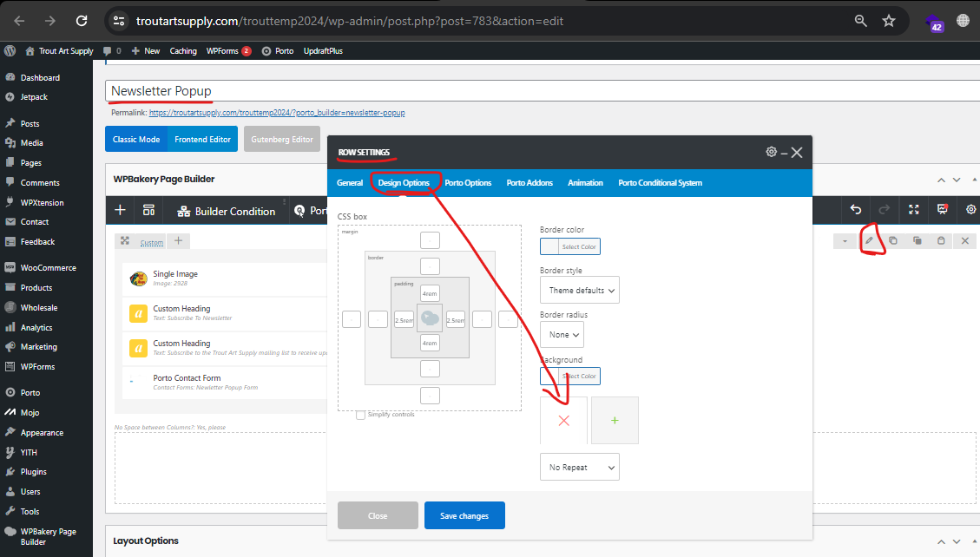Toggle the Simplify controls checkbox
This screenshot has height=557, width=980.
tap(360, 415)
